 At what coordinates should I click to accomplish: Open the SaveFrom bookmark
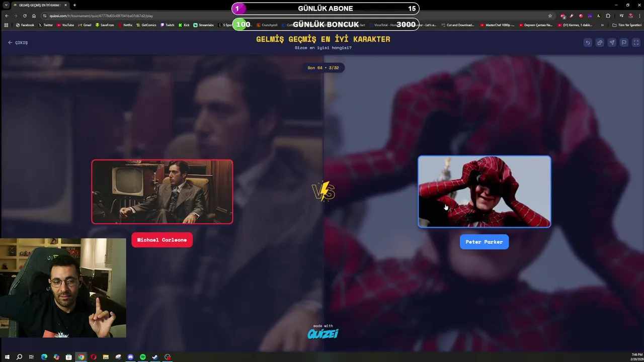pos(104,25)
